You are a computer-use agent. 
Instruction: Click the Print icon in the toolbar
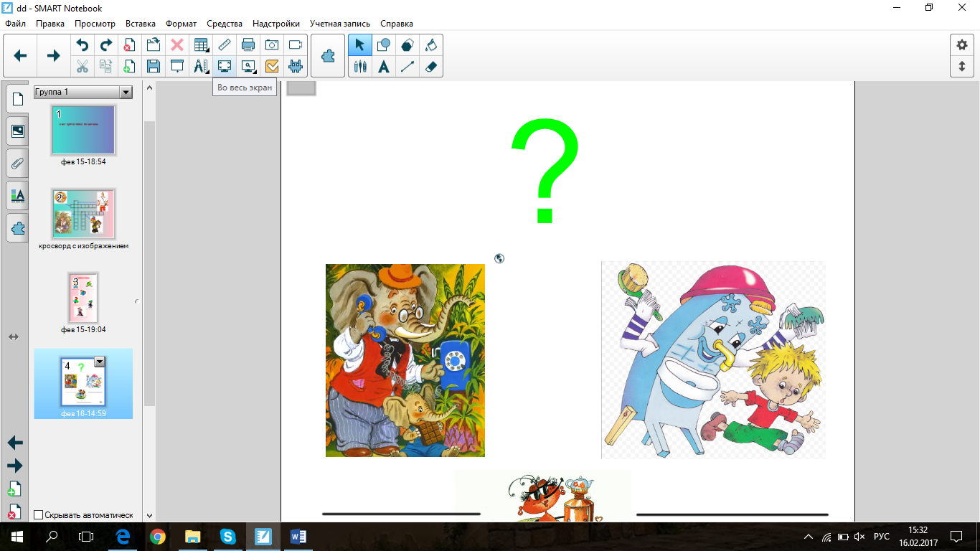coord(248,45)
